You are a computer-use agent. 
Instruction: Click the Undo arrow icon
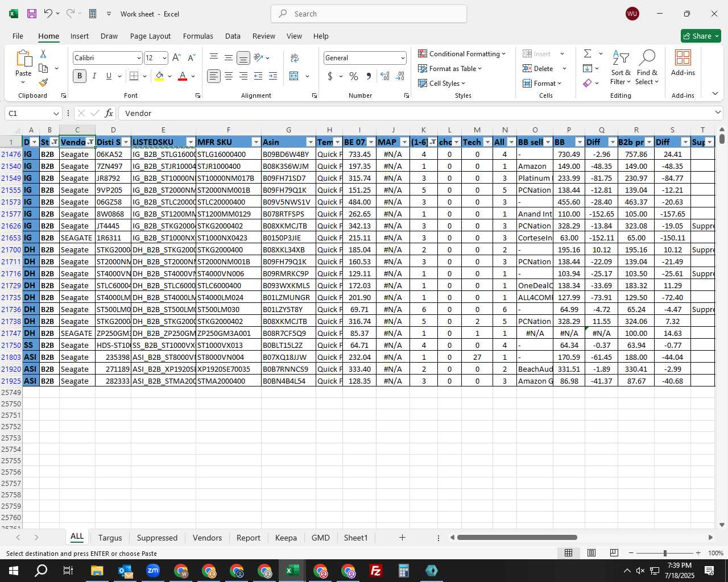[48, 14]
